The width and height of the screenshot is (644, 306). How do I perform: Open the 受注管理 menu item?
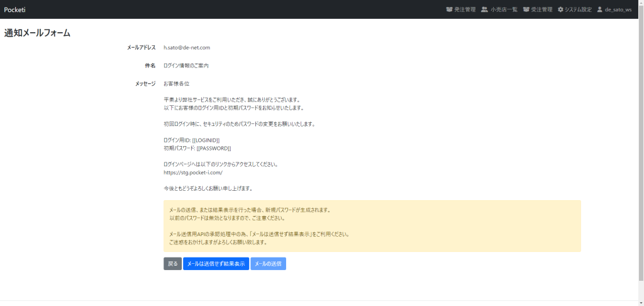click(538, 9)
